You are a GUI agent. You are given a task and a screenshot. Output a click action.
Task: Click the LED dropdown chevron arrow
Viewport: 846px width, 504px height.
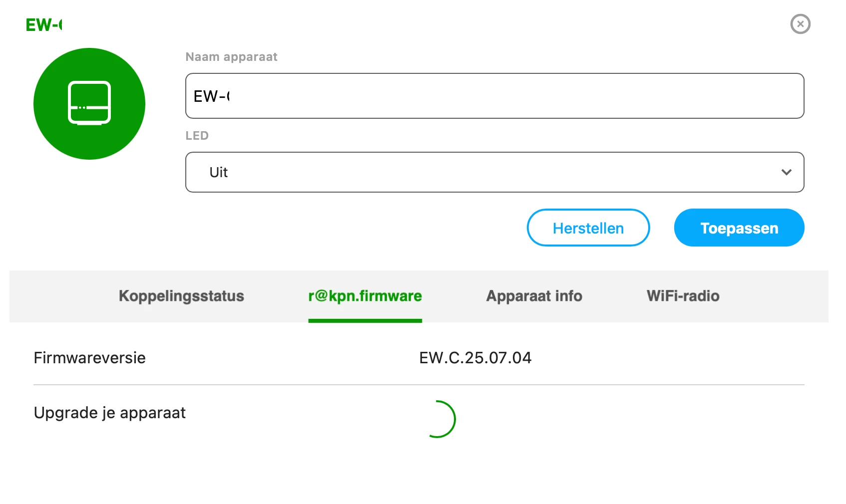pos(786,172)
